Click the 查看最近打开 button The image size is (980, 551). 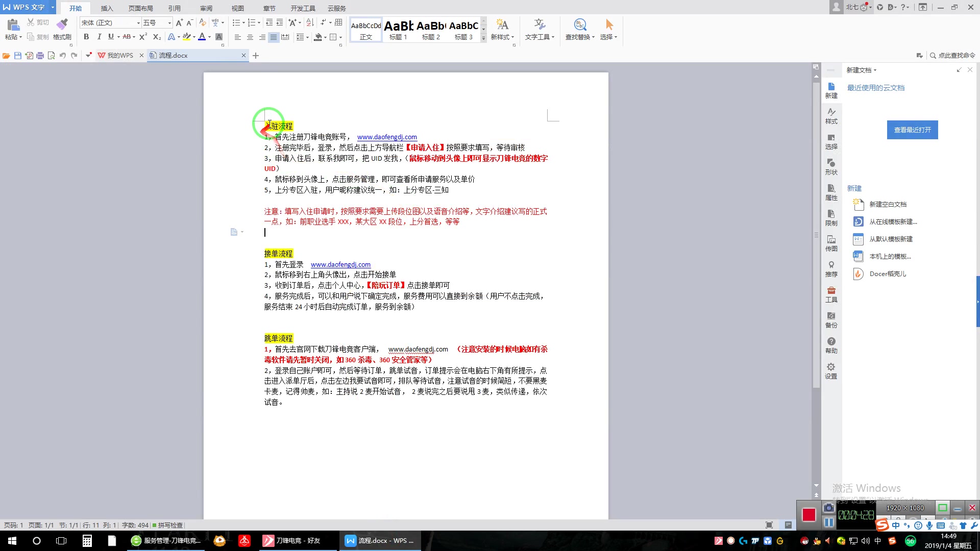click(x=912, y=130)
